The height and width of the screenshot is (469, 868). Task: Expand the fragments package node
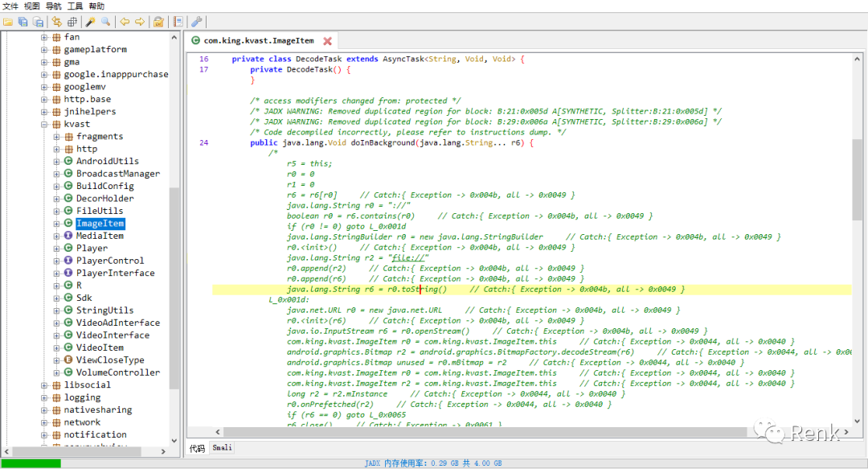point(56,137)
